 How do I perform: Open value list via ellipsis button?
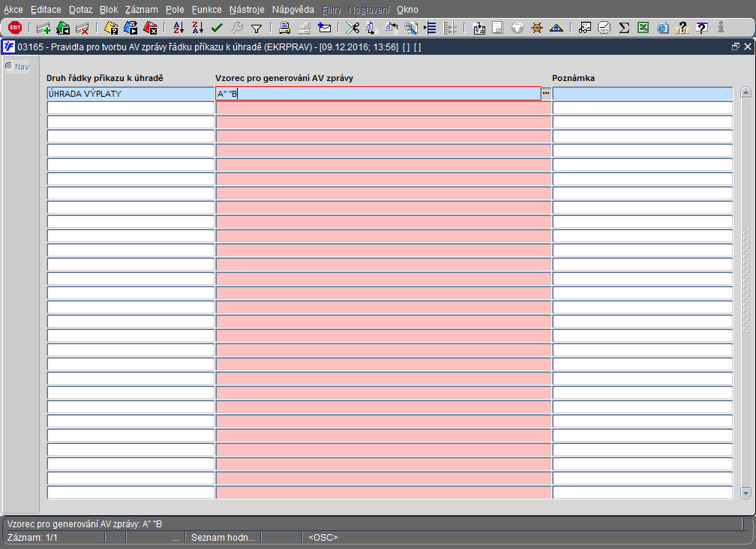click(x=546, y=94)
